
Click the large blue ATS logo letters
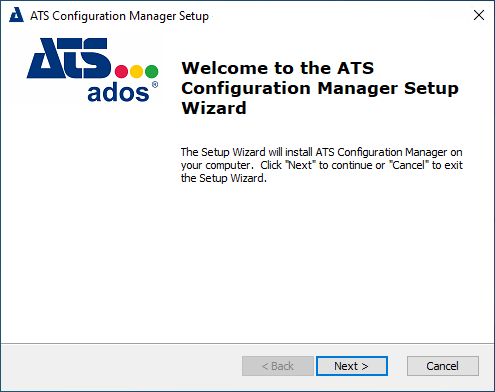click(69, 58)
